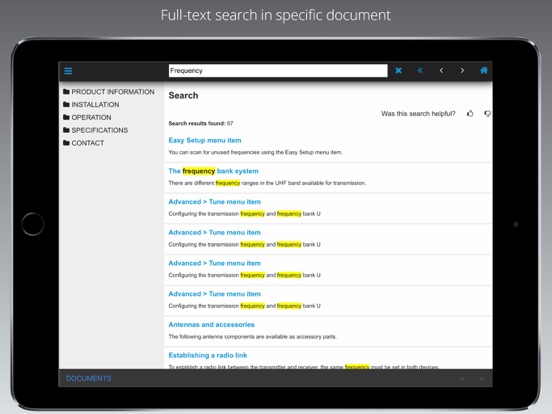This screenshot has width=552, height=414.
Task: Click 'Search results found: 57' text
Action: pos(201,123)
